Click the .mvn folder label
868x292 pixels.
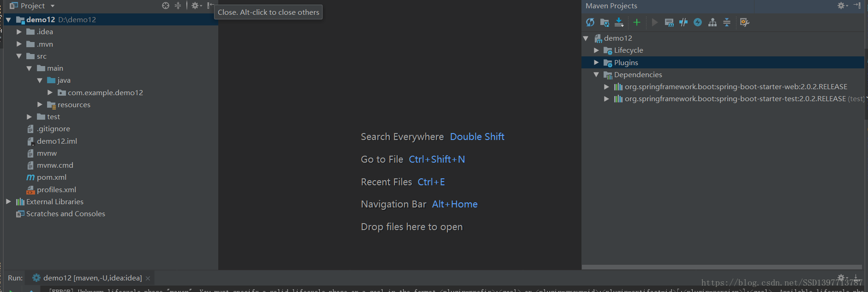[45, 44]
